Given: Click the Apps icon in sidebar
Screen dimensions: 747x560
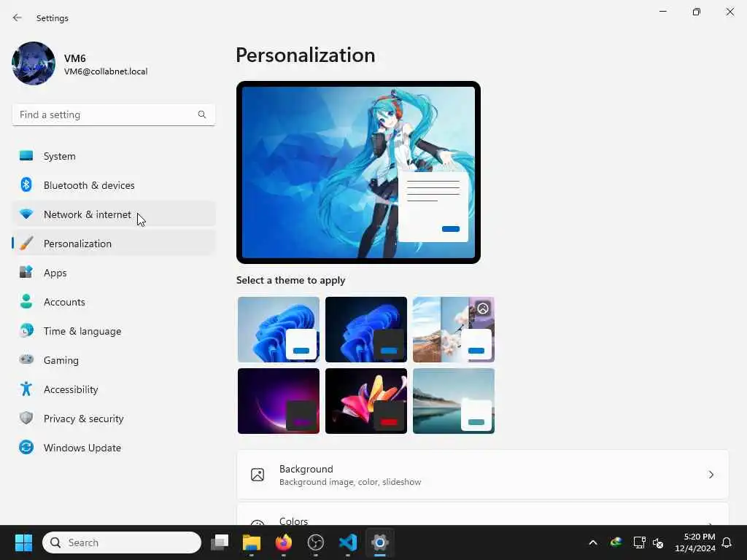Looking at the screenshot, I should click(26, 273).
